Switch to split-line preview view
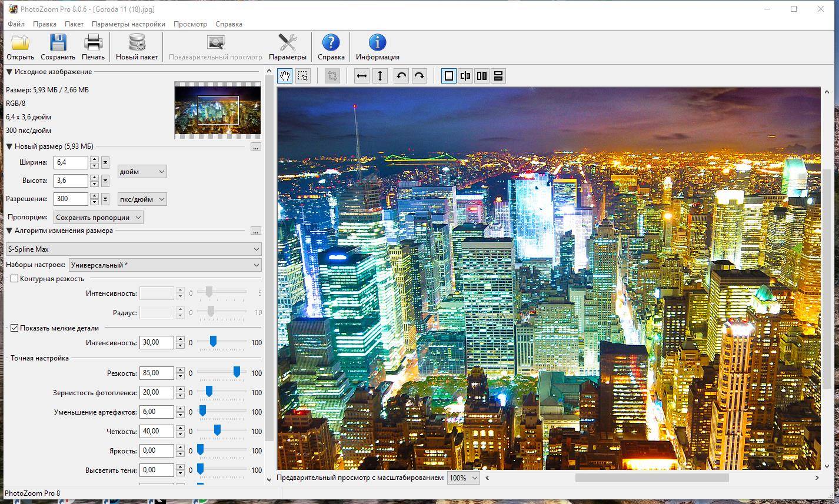 [465, 76]
